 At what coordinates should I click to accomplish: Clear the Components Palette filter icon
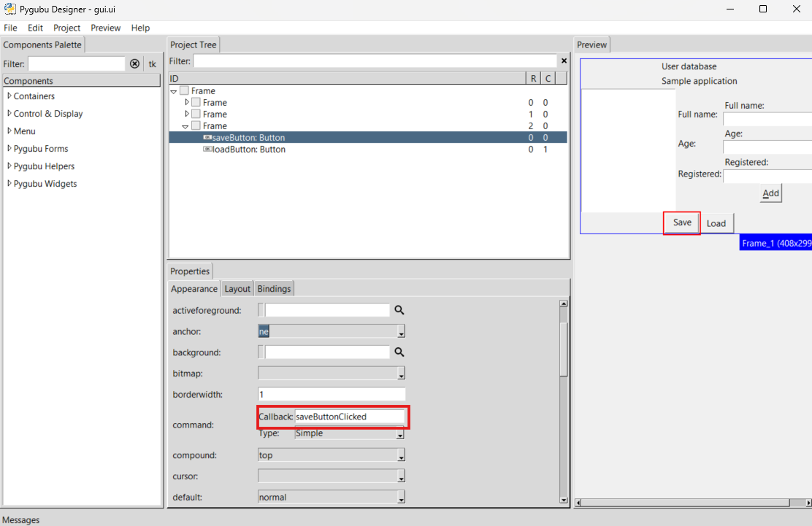coord(134,63)
